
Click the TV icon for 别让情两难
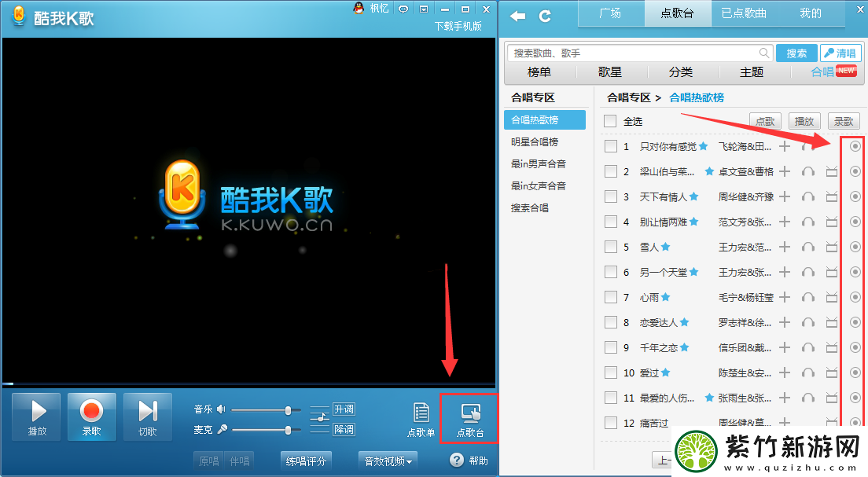pyautogui.click(x=832, y=222)
